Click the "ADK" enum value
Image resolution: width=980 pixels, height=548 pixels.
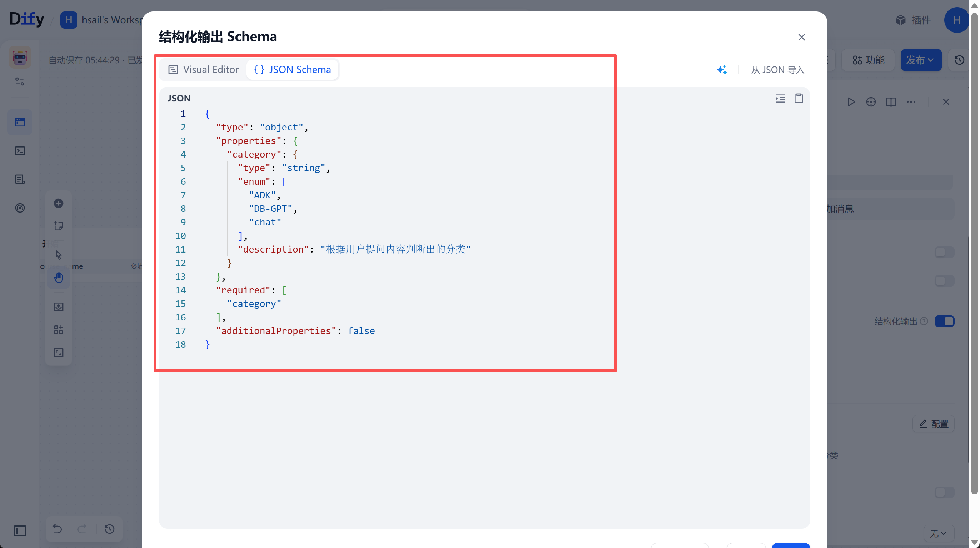click(x=262, y=195)
